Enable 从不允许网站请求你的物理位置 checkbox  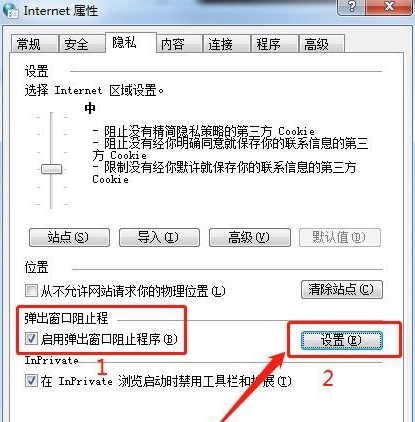[31, 290]
